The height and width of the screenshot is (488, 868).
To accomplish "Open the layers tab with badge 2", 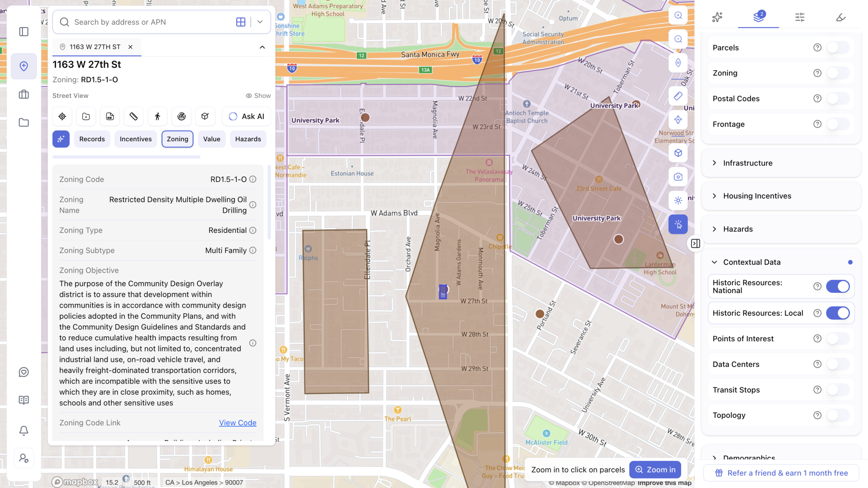I will [759, 17].
